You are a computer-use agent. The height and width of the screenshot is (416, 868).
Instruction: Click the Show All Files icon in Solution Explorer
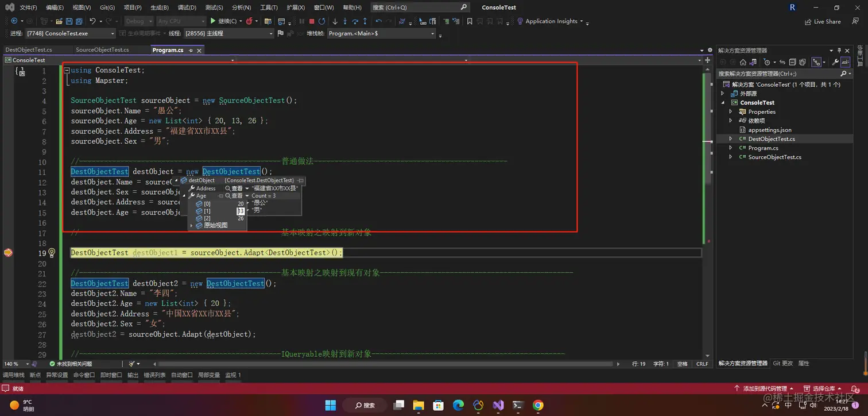pyautogui.click(x=802, y=62)
